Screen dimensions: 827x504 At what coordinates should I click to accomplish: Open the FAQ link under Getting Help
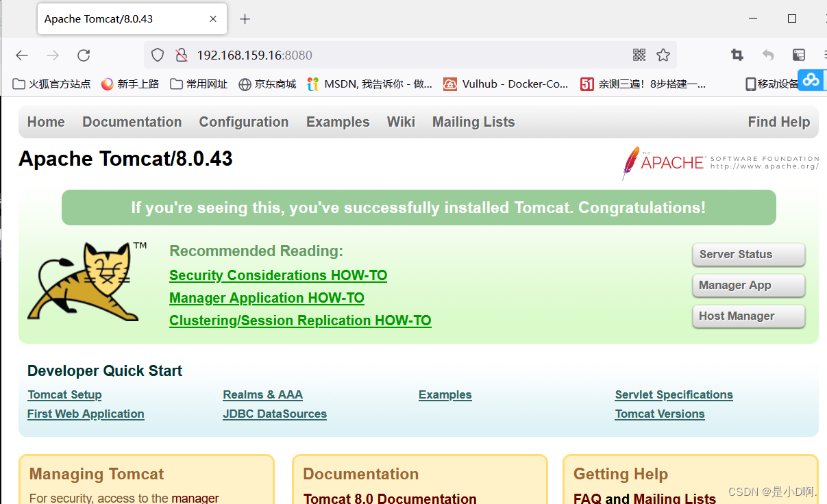588,499
